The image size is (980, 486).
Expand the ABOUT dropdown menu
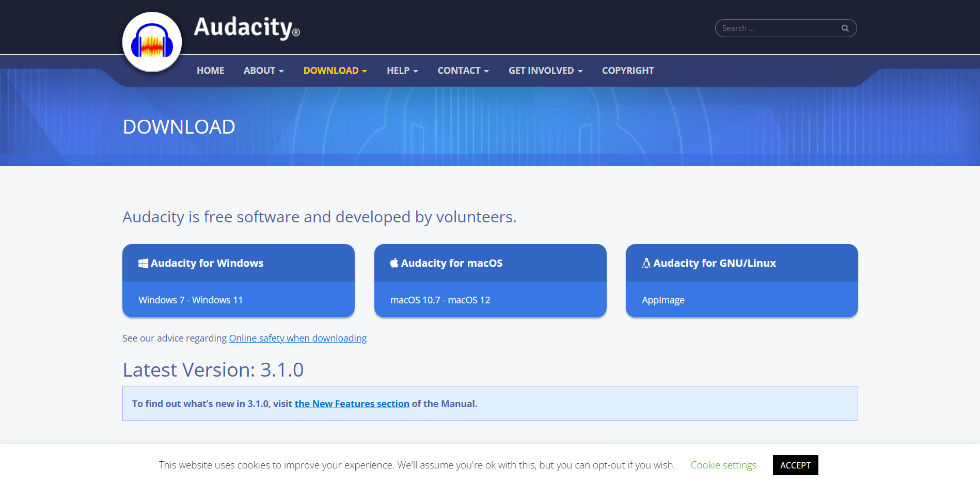click(263, 71)
